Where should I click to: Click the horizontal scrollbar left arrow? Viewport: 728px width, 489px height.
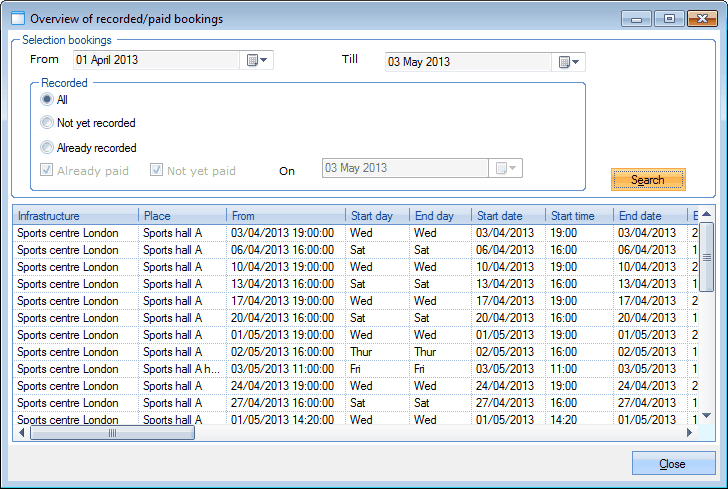(22, 433)
